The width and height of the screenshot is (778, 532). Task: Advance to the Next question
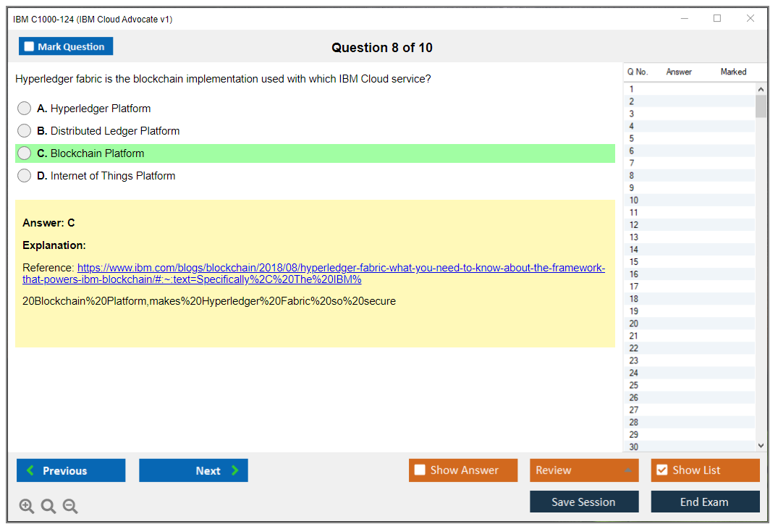[193, 470]
